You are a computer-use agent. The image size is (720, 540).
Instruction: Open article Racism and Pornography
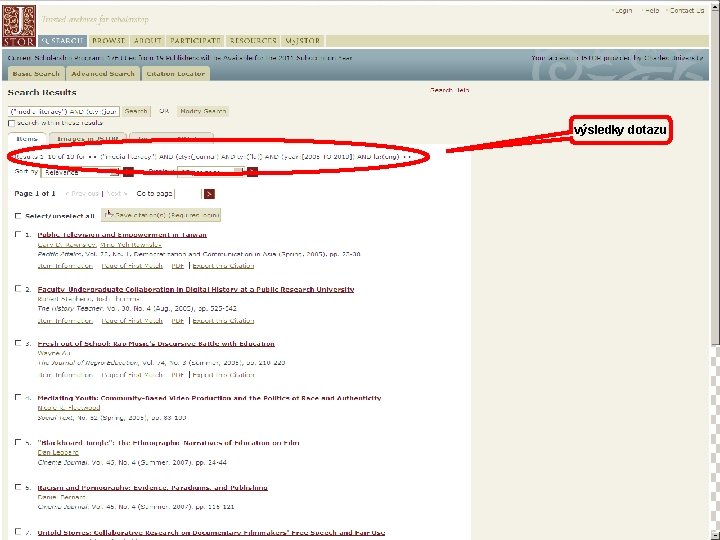(152, 488)
